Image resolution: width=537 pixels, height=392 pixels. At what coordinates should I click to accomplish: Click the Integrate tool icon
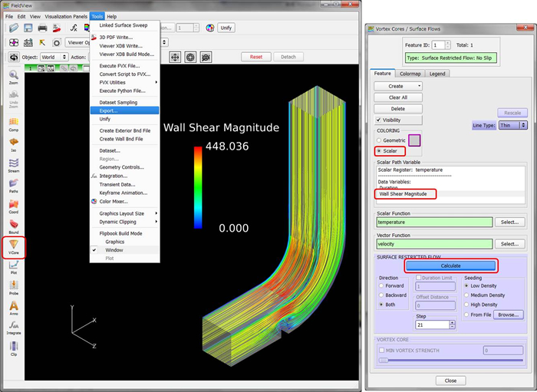14,328
